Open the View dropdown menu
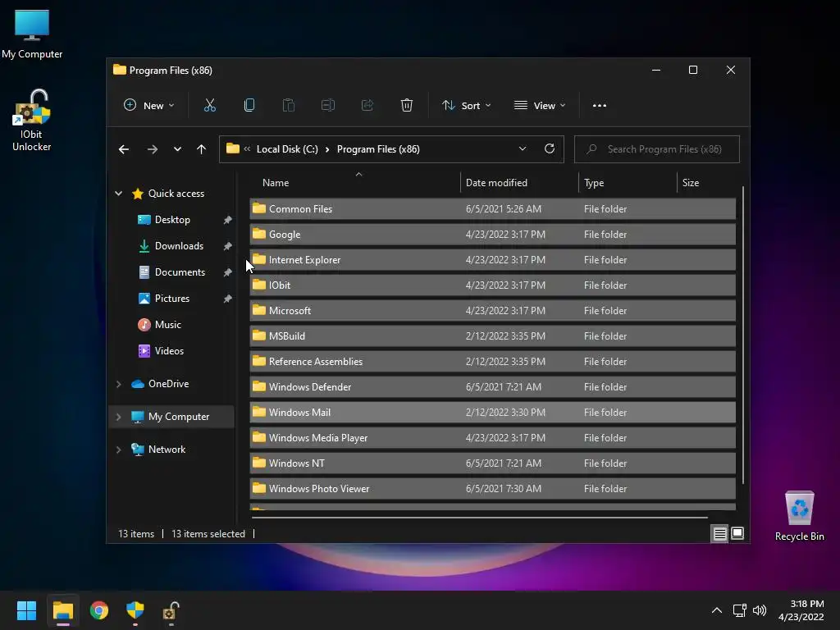Screen dimensions: 840x630 pos(540,106)
